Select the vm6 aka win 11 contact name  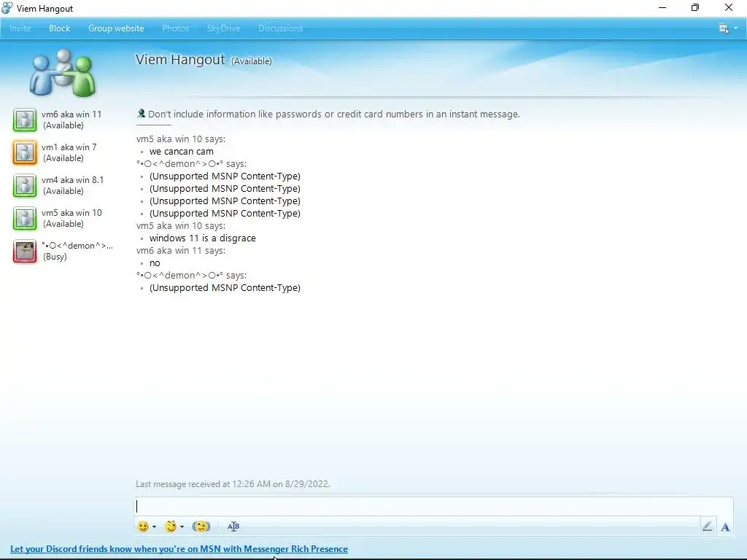pyautogui.click(x=71, y=114)
